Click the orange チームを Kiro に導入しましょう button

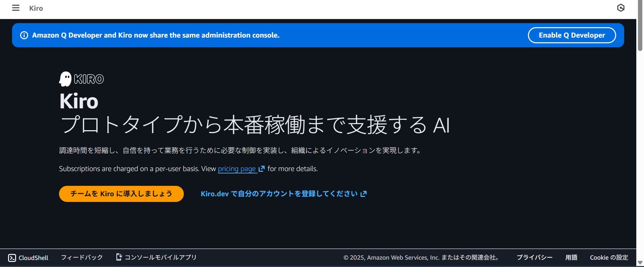[121, 194]
